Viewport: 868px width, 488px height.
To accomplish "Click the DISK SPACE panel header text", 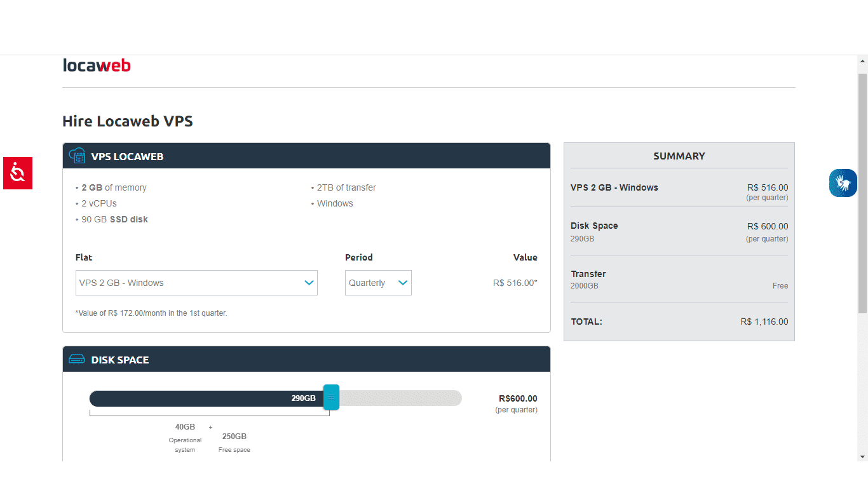I will (120, 360).
